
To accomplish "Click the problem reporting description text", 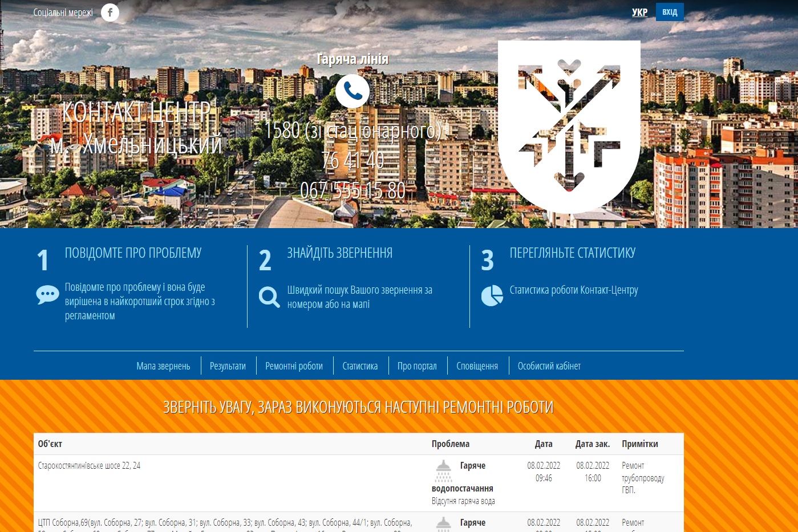I will coord(140,301).
